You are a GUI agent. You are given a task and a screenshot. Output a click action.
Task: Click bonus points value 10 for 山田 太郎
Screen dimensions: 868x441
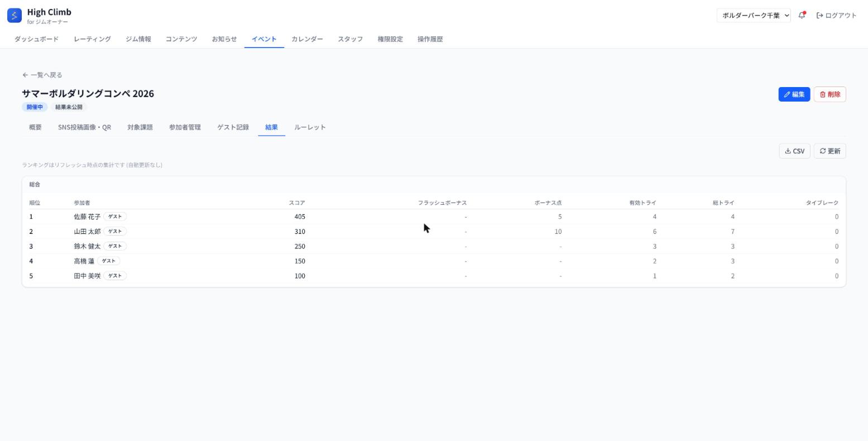coord(558,232)
